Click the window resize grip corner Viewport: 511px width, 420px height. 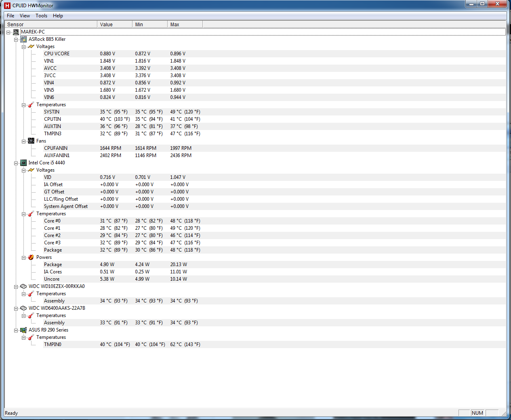point(504,414)
